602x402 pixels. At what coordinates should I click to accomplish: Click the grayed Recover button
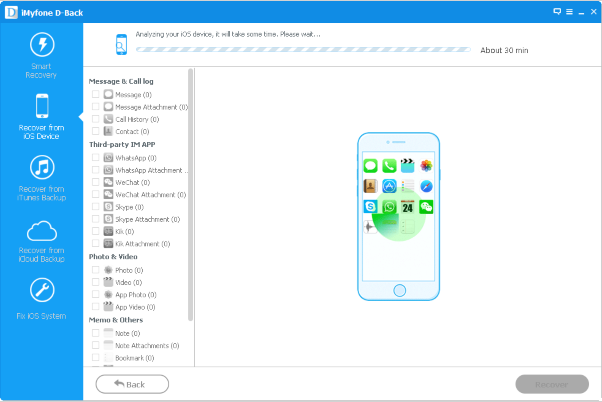click(552, 384)
